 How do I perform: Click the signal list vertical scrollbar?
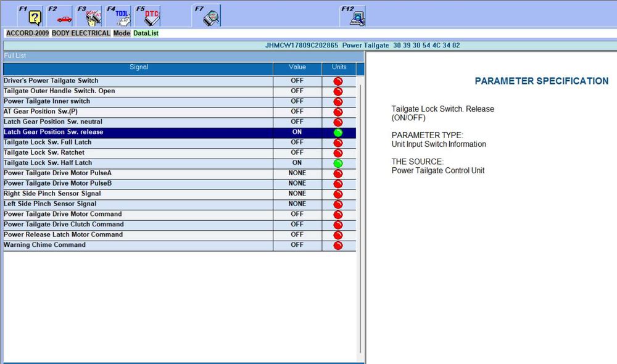coord(360,216)
